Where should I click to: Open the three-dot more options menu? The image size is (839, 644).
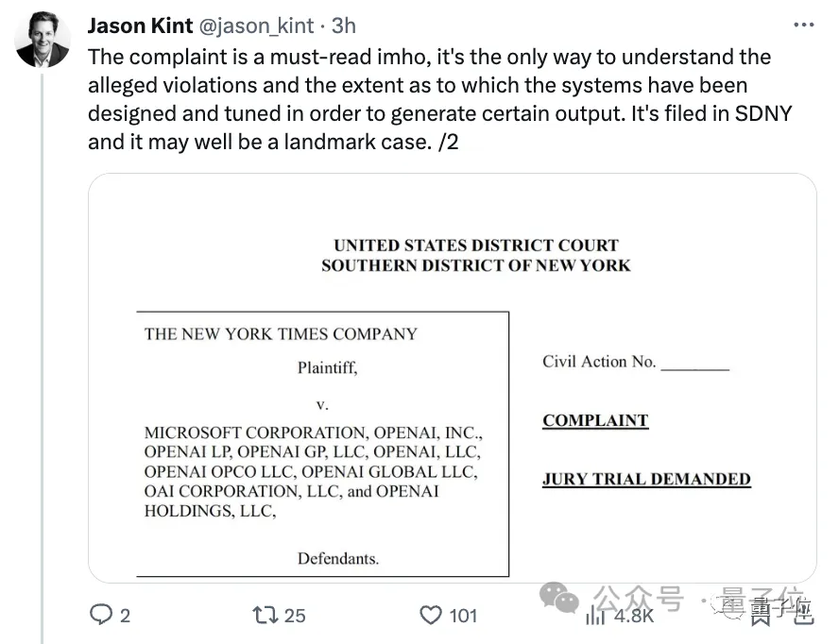802,25
